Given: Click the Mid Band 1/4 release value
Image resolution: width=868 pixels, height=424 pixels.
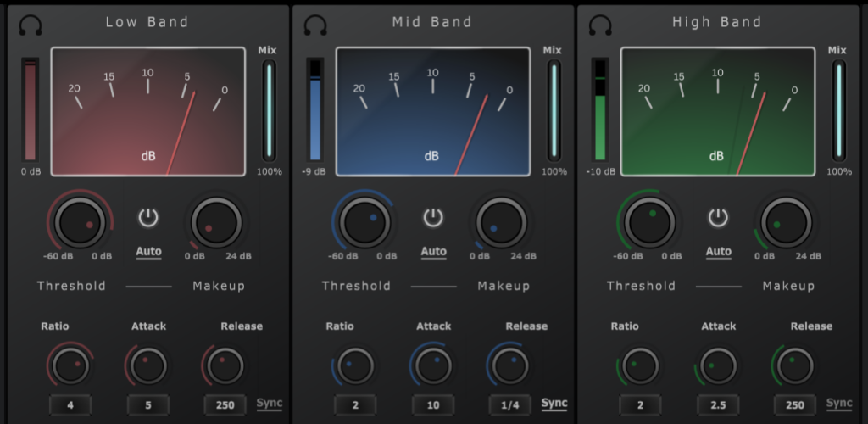Looking at the screenshot, I should [510, 405].
